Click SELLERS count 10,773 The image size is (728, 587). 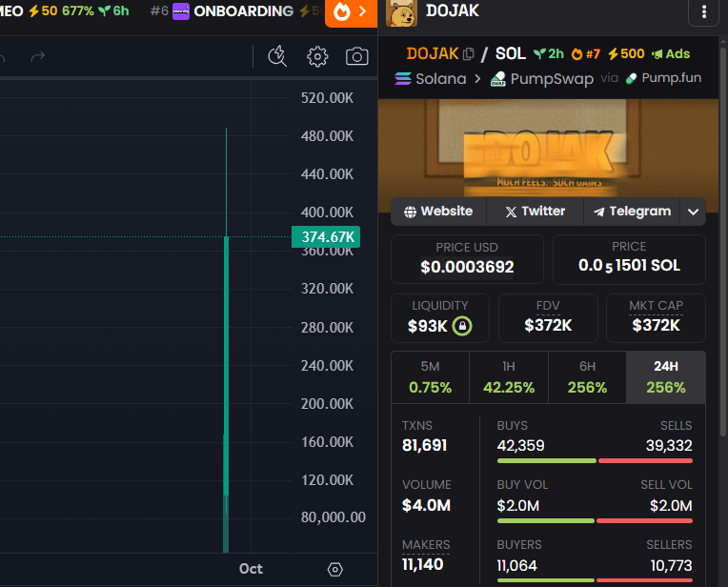(x=671, y=566)
